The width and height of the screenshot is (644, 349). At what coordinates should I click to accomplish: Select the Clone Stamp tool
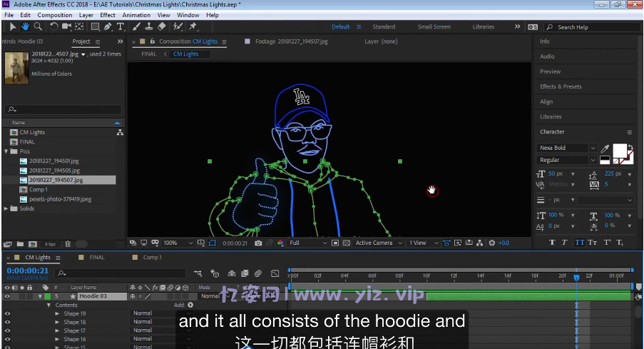click(149, 26)
